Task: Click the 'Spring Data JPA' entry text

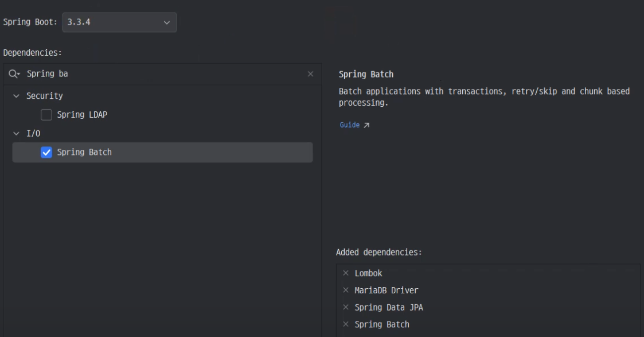Action: 389,307
